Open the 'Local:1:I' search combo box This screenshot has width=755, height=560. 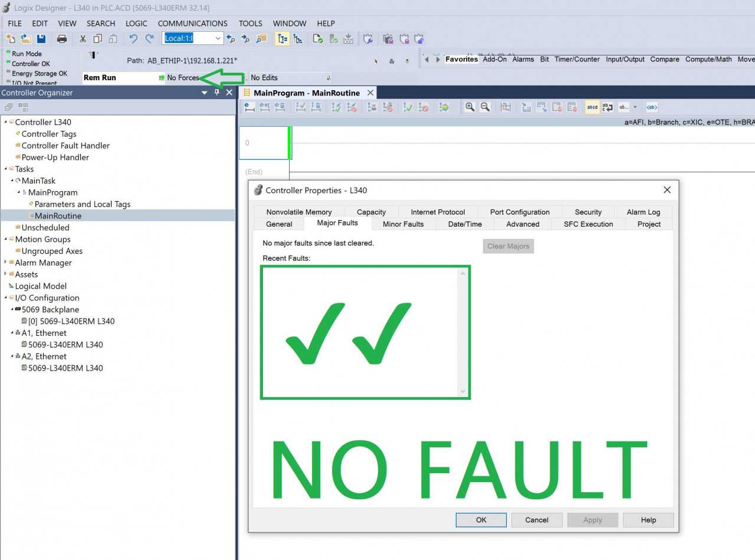click(x=218, y=38)
